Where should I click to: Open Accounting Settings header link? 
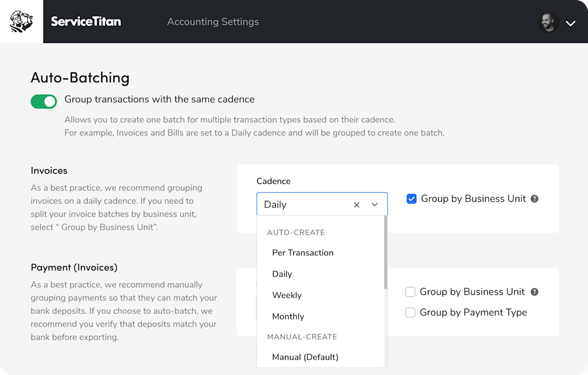point(213,22)
